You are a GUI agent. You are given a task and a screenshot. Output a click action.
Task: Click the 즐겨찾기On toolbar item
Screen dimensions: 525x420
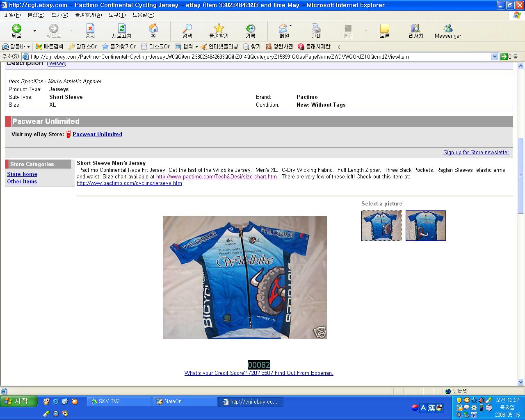pos(119,47)
